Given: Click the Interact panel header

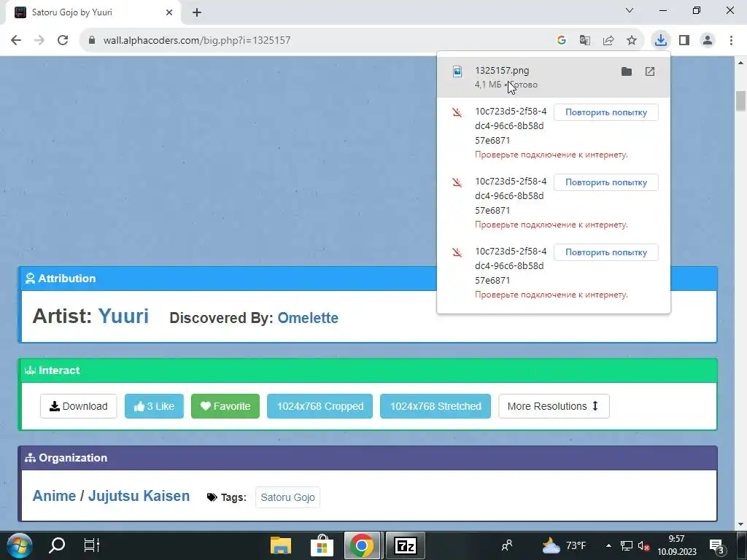Looking at the screenshot, I should coord(368,370).
